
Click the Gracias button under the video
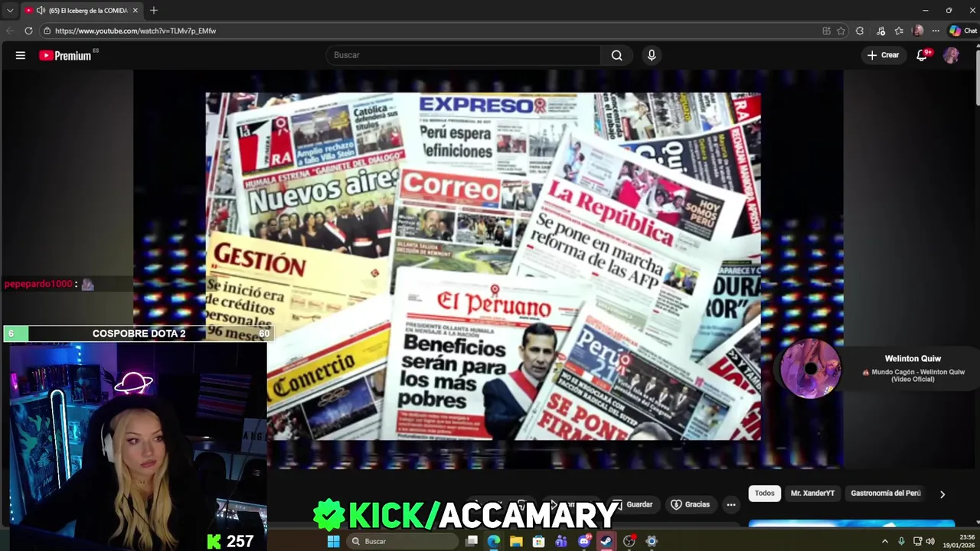tap(690, 504)
